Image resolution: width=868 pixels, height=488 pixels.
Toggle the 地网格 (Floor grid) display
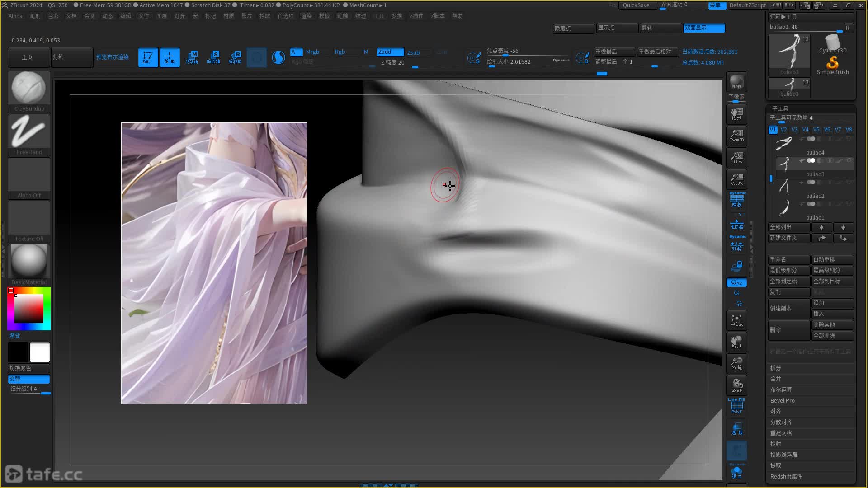pos(736,224)
